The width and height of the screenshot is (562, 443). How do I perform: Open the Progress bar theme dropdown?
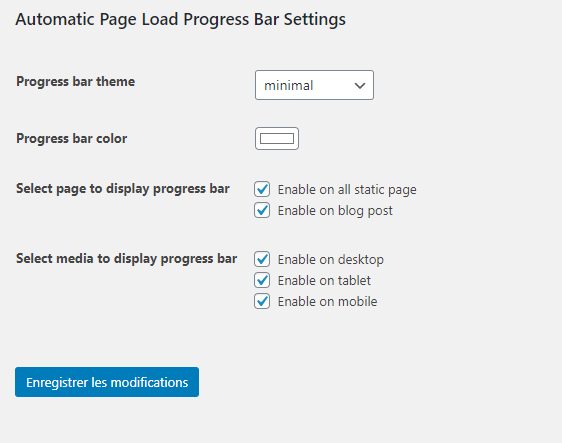pos(314,85)
